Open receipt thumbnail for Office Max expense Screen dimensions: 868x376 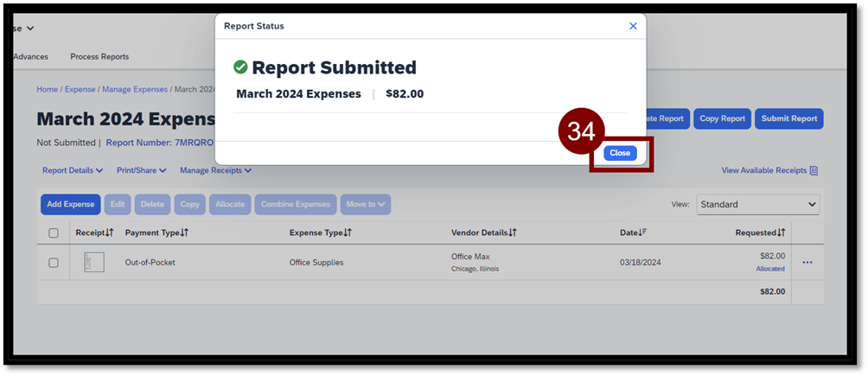click(94, 263)
